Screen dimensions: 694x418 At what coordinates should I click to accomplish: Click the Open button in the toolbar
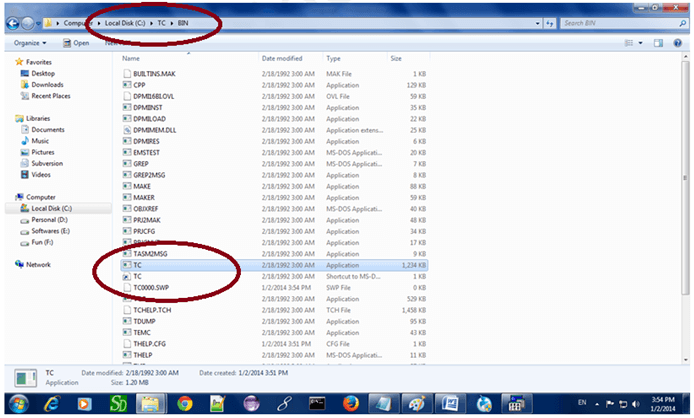click(x=76, y=43)
